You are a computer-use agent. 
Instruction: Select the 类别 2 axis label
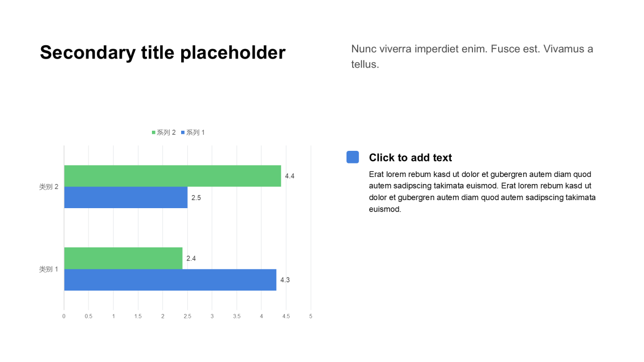(x=49, y=187)
